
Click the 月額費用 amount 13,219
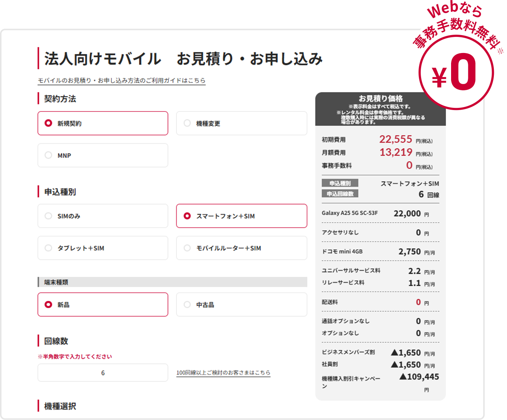(396, 152)
